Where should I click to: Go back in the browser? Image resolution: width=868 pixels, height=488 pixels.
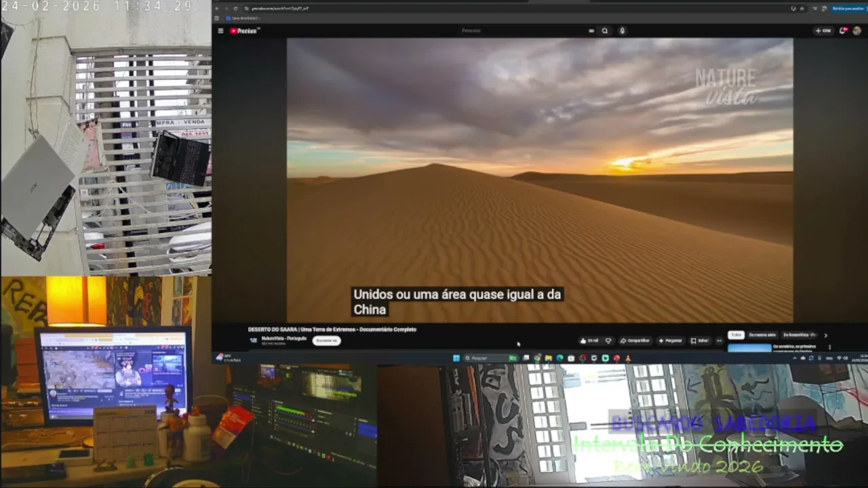point(218,8)
